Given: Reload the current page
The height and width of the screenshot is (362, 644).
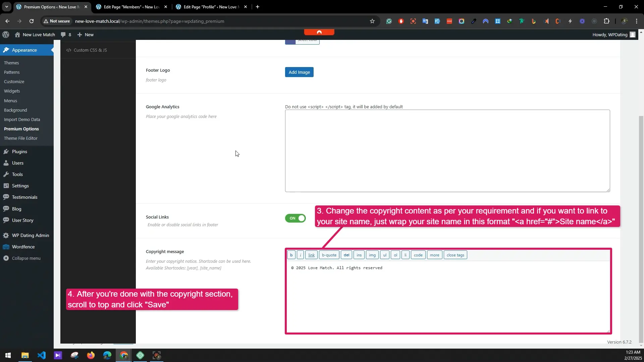Looking at the screenshot, I should 32,21.
